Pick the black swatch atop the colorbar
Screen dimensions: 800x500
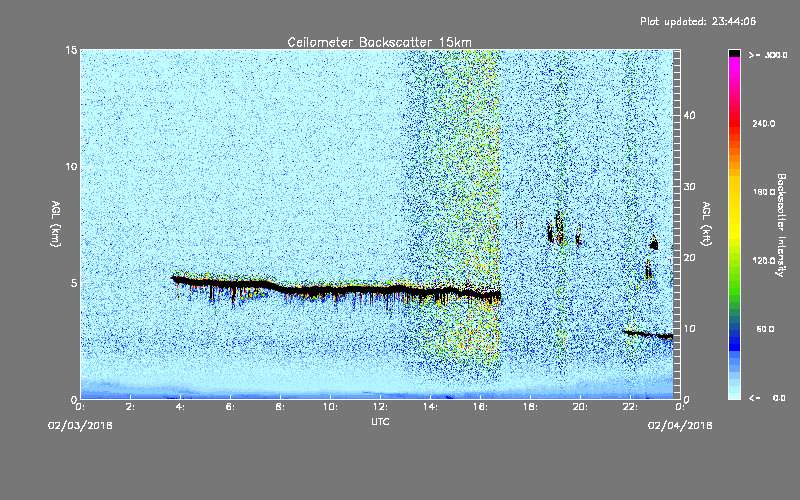click(x=734, y=53)
